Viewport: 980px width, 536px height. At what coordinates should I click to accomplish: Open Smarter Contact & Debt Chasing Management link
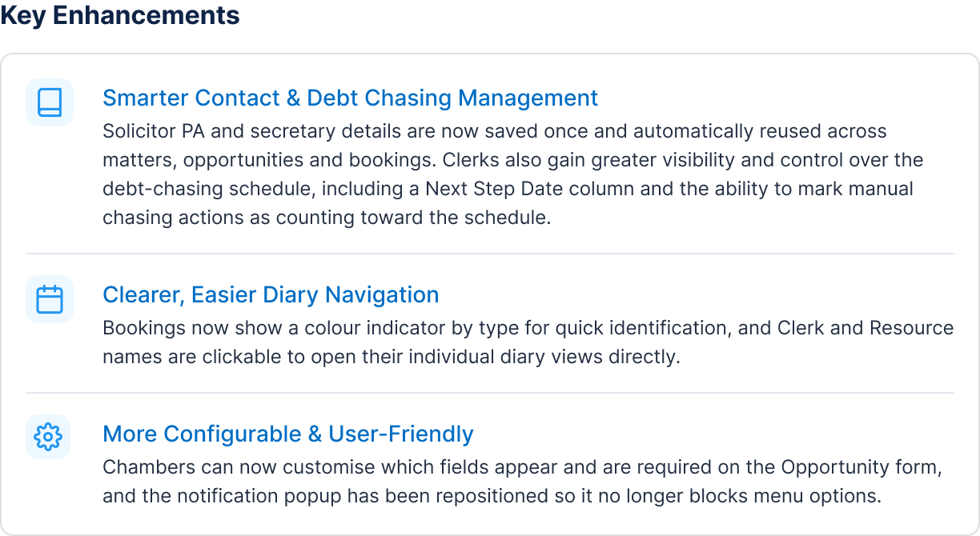coord(350,98)
